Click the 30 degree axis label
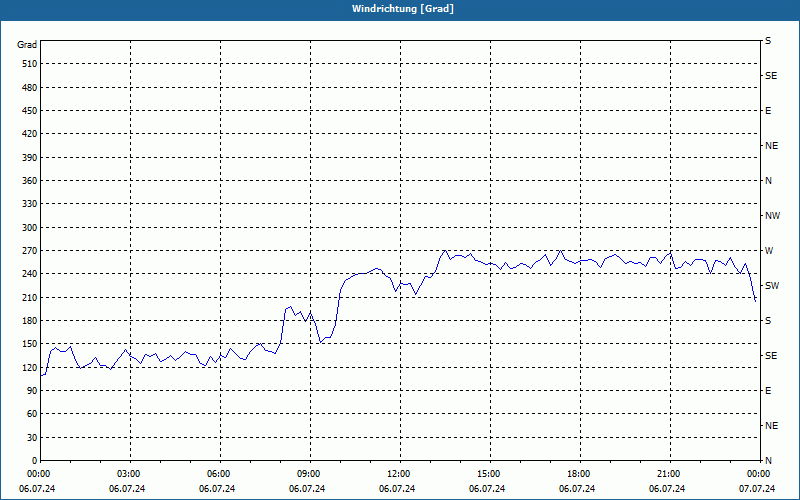The height and width of the screenshot is (500, 800). pos(32,438)
